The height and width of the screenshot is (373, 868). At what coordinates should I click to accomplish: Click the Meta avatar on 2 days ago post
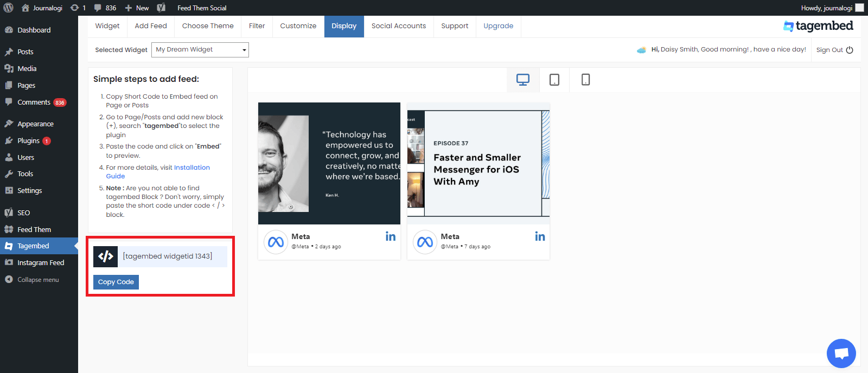pos(276,242)
